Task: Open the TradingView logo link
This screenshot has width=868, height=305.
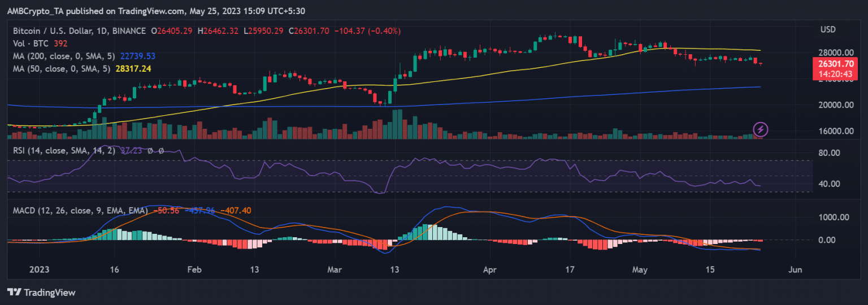Action: click(41, 293)
